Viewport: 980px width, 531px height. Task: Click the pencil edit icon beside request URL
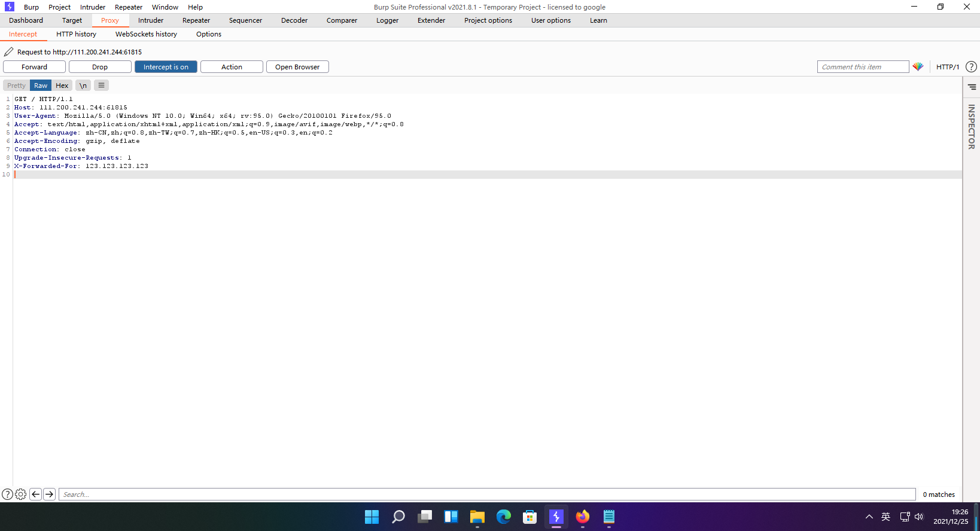click(8, 52)
